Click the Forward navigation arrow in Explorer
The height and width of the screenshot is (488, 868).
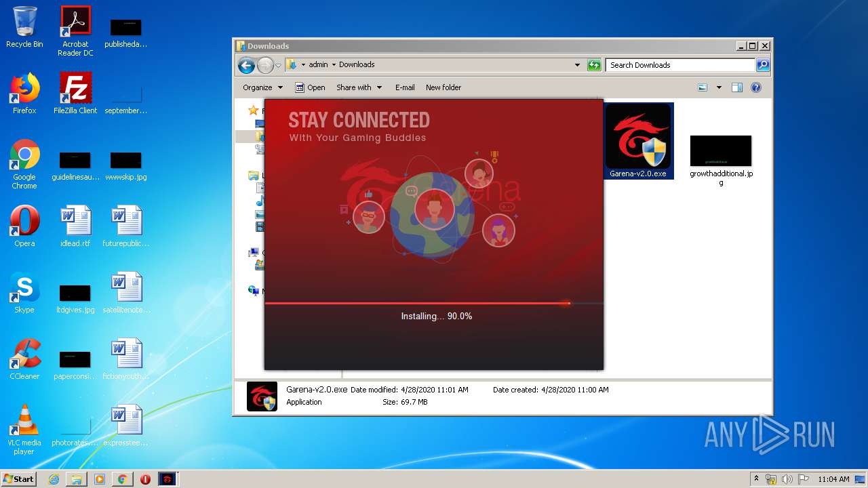[x=265, y=65]
